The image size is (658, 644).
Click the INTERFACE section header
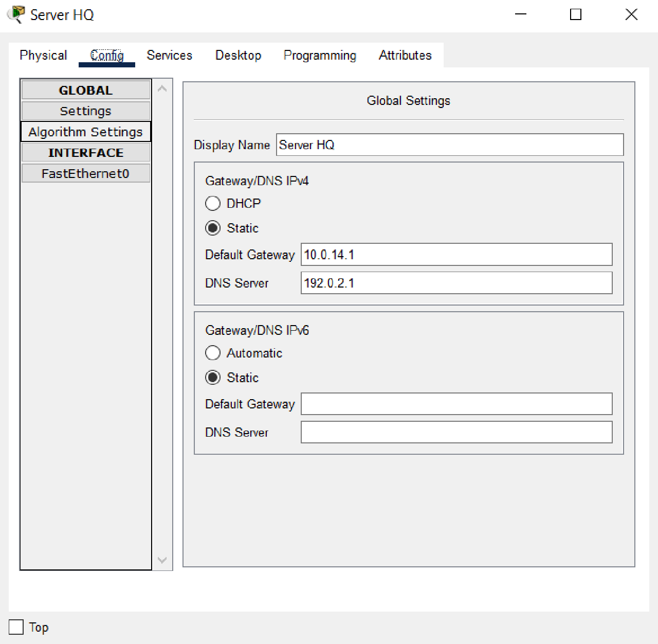[x=85, y=152]
